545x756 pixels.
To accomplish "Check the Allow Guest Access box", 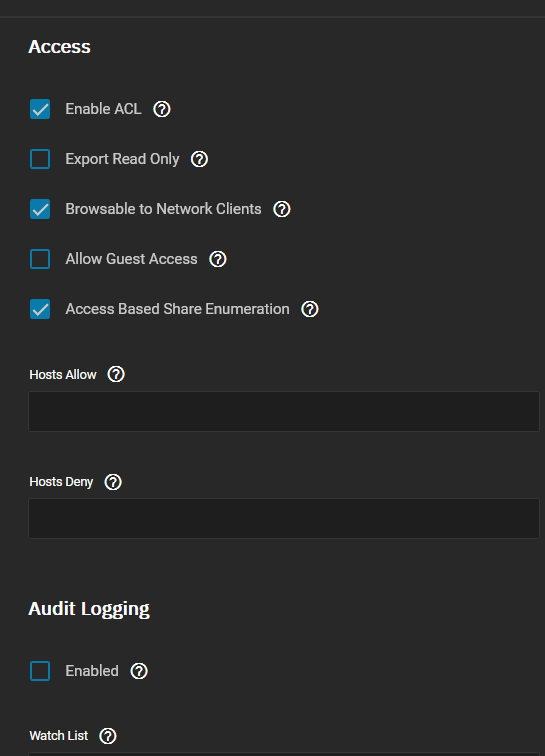I will point(40,259).
